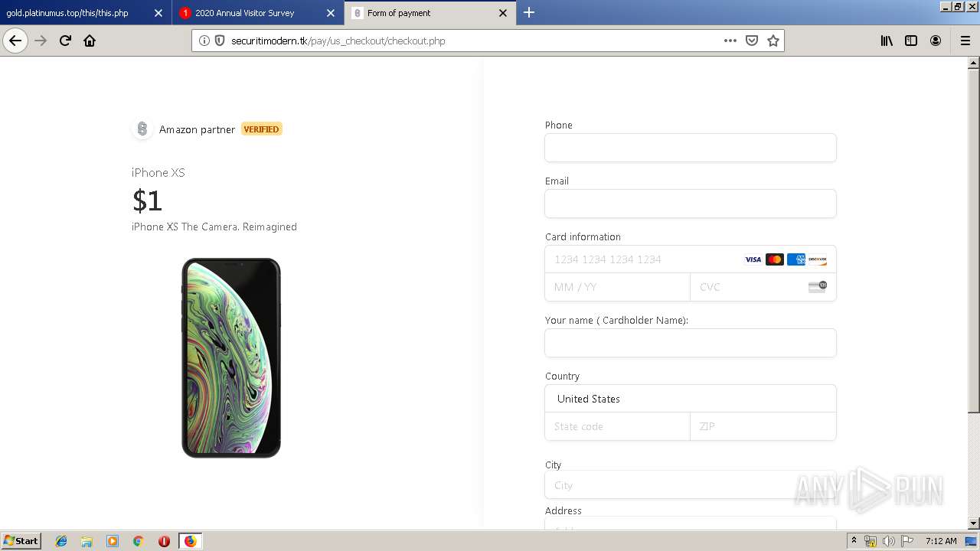The width and height of the screenshot is (980, 551).
Task: Switch to 2020 Annual Visitor Survey tab
Action: point(258,13)
